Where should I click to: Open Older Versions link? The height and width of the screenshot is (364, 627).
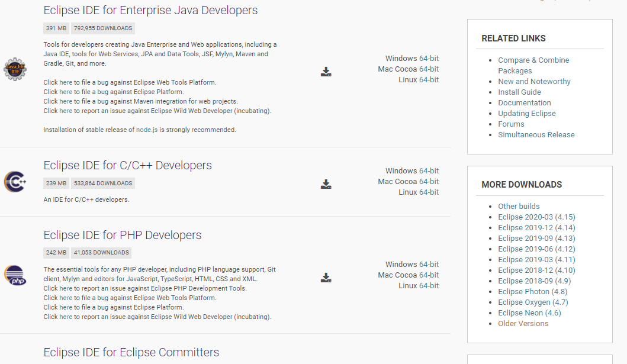click(523, 324)
